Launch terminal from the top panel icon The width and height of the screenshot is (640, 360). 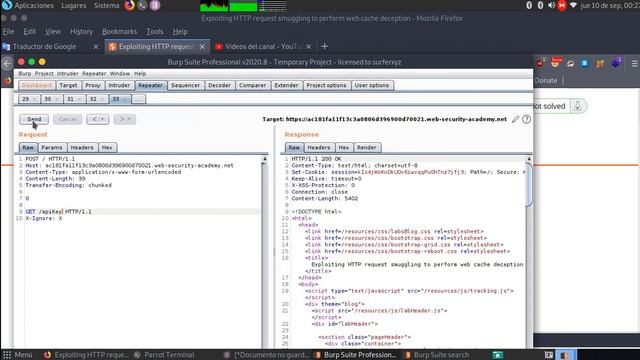pos(142,5)
